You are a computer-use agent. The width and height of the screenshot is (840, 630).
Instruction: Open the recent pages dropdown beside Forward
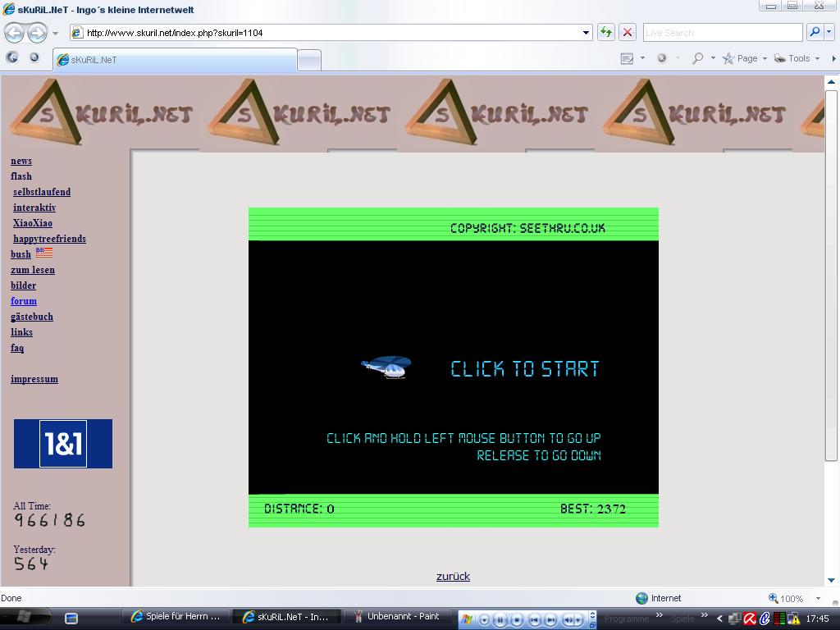pos(55,33)
